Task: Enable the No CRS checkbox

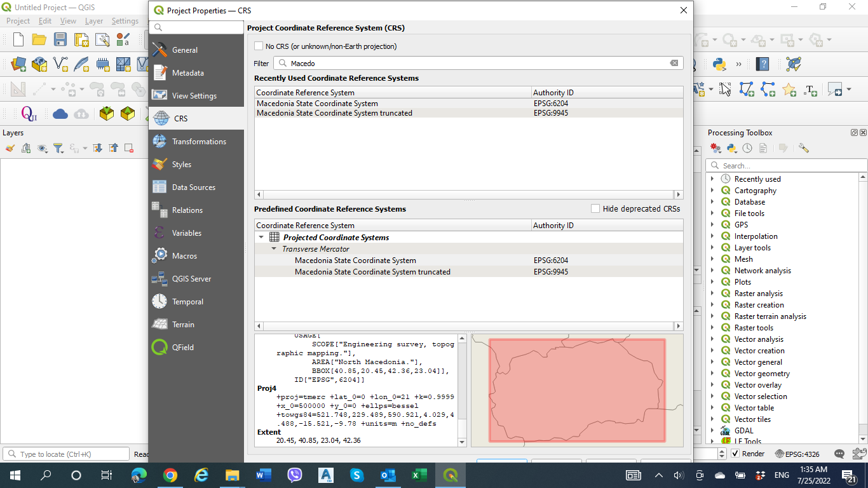Action: coord(259,46)
